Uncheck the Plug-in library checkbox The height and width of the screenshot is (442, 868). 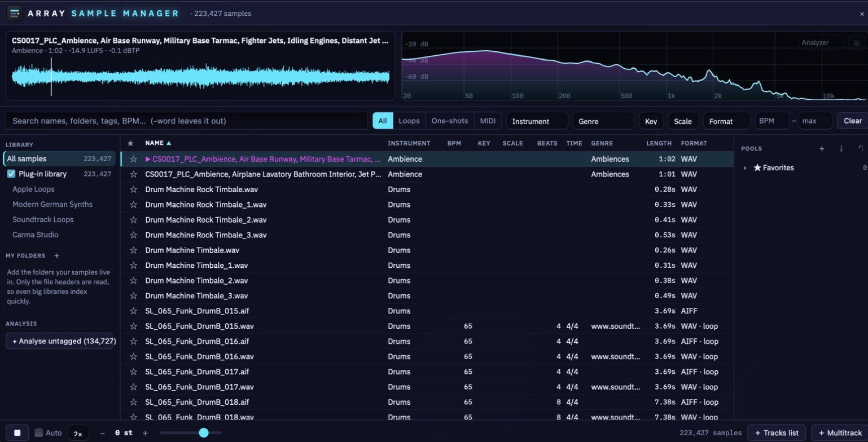[x=11, y=174]
